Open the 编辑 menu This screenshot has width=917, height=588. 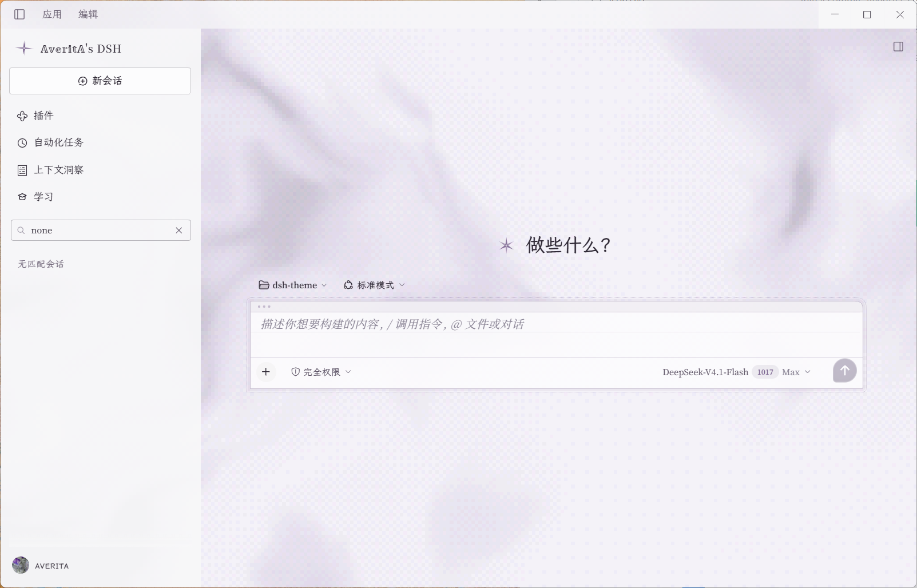88,14
